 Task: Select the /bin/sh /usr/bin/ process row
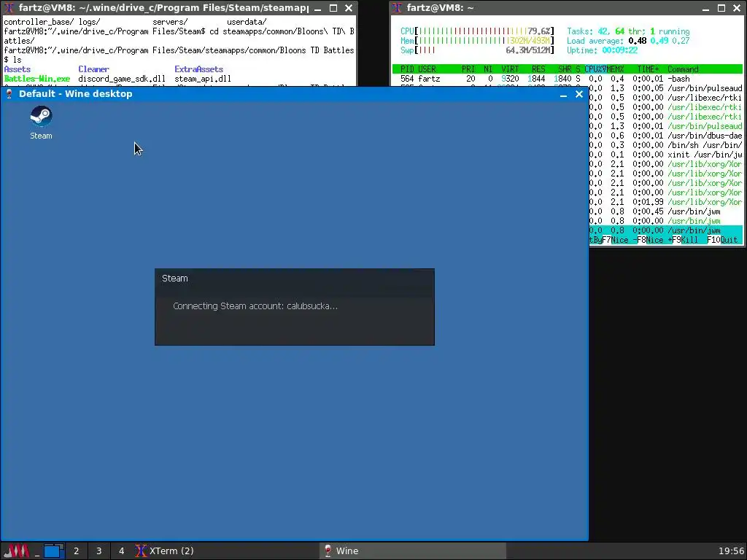pos(665,145)
